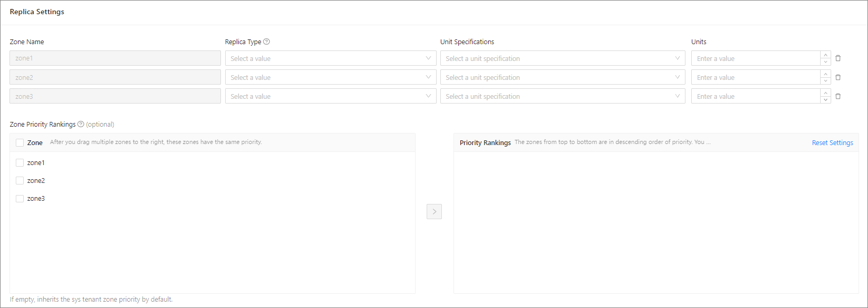Check the zone1 checkbox
This screenshot has width=868, height=308.
pyautogui.click(x=20, y=163)
